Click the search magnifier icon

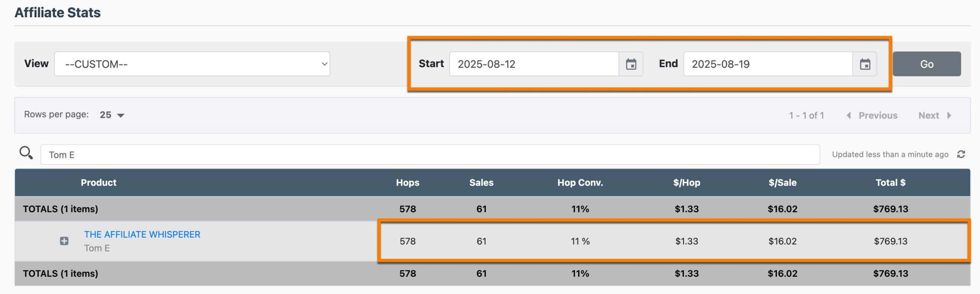point(26,153)
